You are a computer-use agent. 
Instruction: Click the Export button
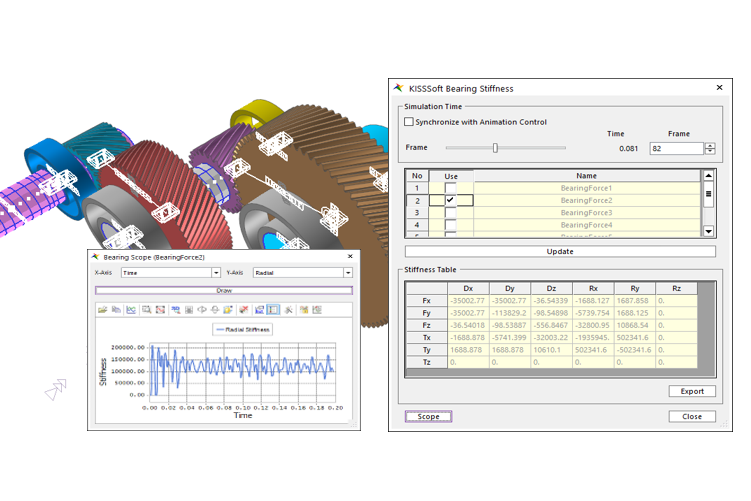point(692,391)
